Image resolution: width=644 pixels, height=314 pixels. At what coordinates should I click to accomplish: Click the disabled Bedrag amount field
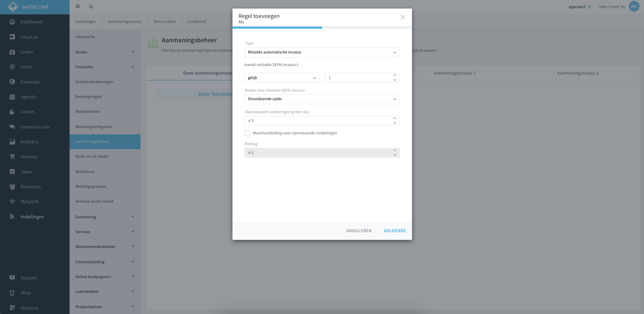[322, 153]
